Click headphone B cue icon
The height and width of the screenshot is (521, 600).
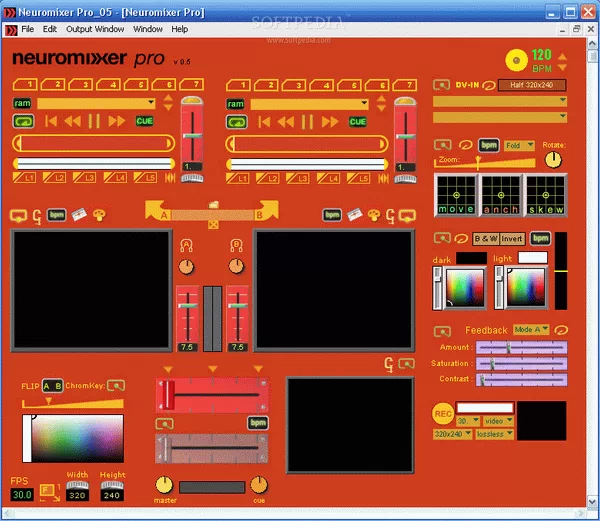[236, 245]
